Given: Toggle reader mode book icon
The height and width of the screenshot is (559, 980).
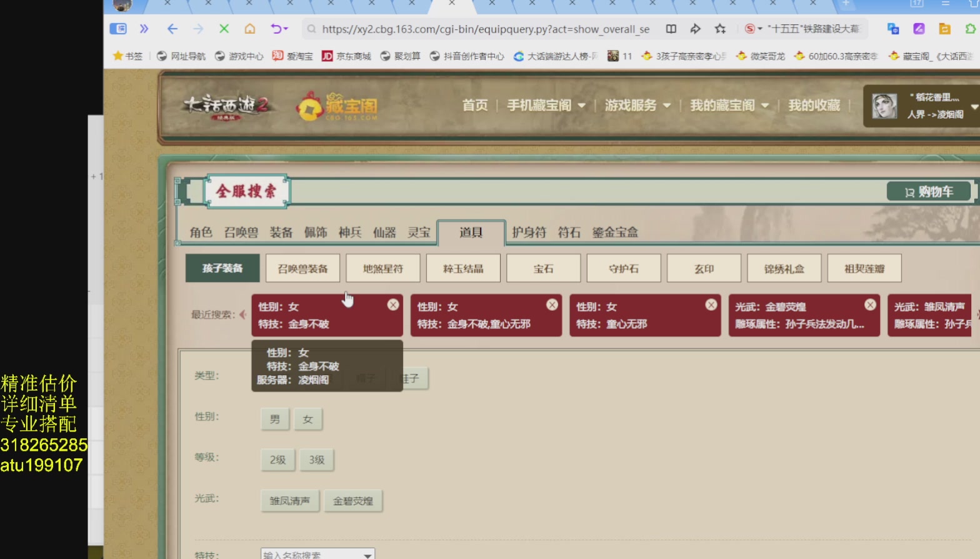Looking at the screenshot, I should click(x=671, y=29).
